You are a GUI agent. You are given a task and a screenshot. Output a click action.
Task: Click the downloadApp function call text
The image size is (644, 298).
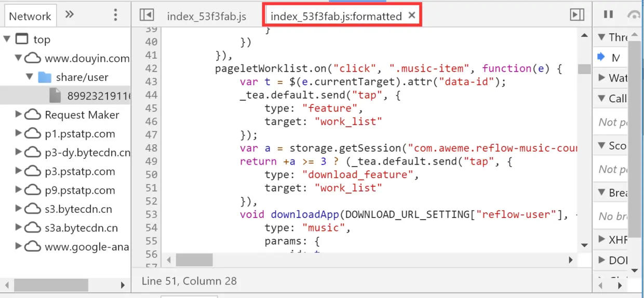coord(304,214)
